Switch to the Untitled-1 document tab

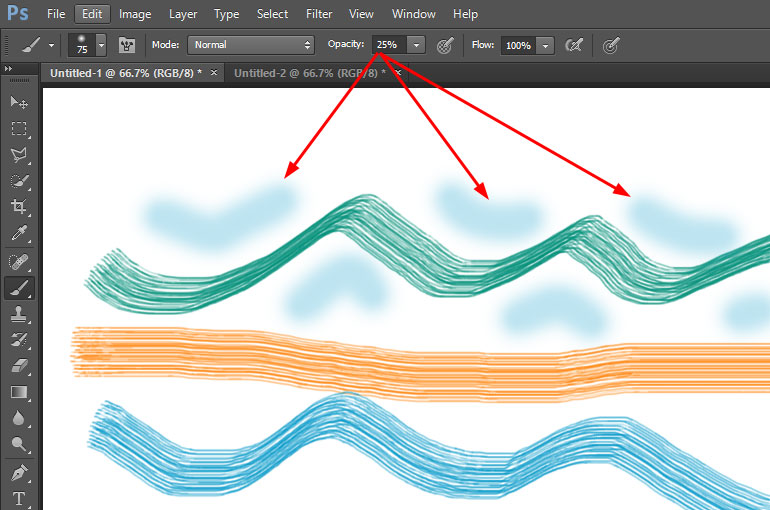126,73
